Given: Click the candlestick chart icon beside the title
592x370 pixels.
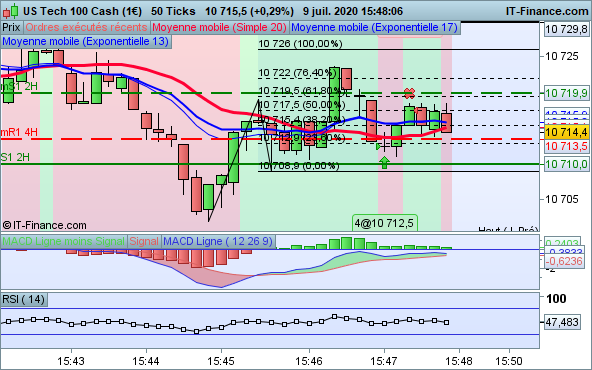Looking at the screenshot, I should pyautogui.click(x=10, y=11).
